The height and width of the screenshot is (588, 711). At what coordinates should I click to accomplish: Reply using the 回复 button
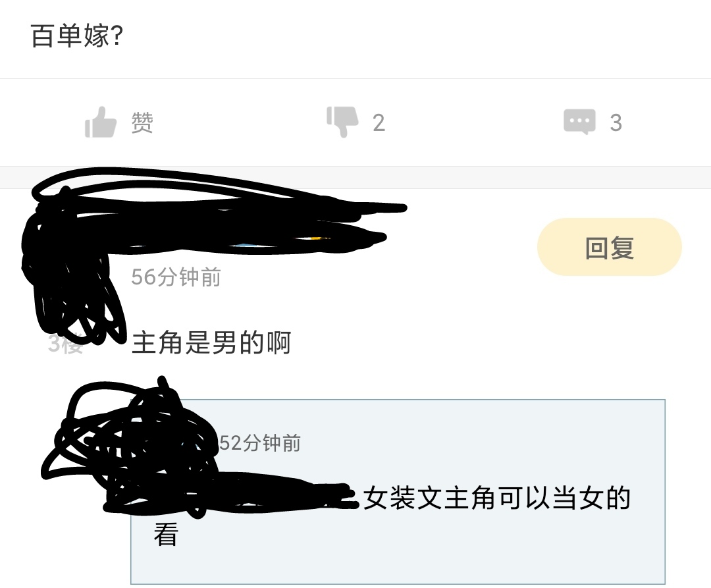pyautogui.click(x=610, y=247)
